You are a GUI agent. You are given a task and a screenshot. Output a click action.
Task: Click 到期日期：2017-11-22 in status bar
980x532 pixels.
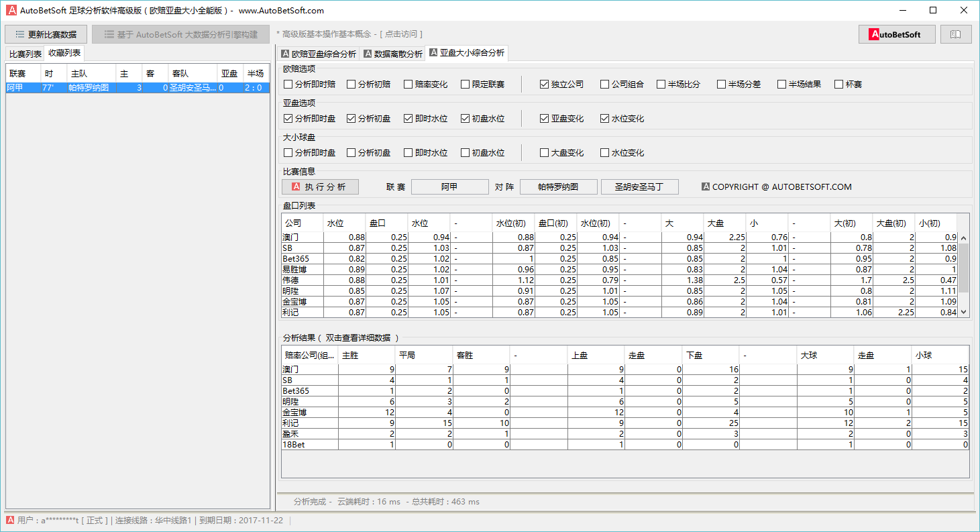click(x=241, y=521)
